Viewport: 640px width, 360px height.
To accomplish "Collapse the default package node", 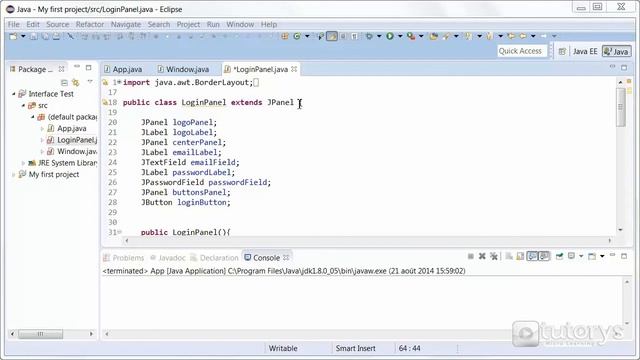I will (x=33, y=117).
